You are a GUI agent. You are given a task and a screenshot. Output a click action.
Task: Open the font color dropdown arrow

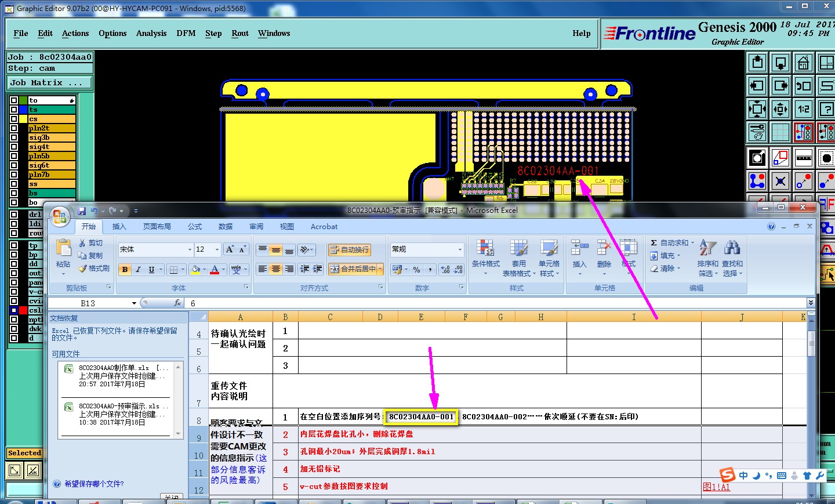[223, 269]
